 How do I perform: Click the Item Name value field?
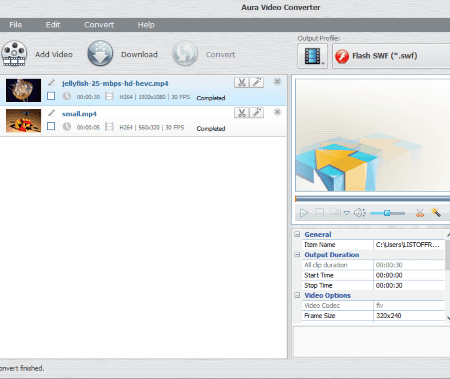[409, 245]
